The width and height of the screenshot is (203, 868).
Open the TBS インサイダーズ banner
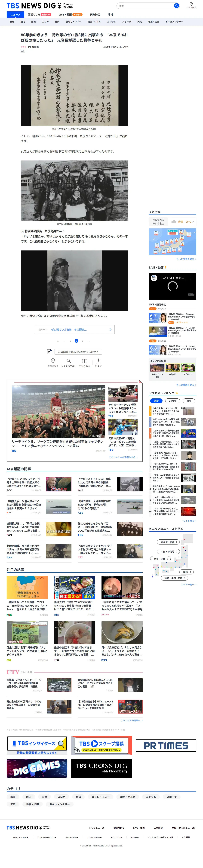(x=37, y=745)
